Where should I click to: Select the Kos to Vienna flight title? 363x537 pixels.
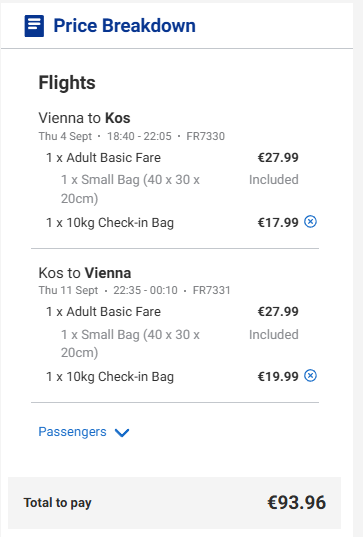pos(85,273)
